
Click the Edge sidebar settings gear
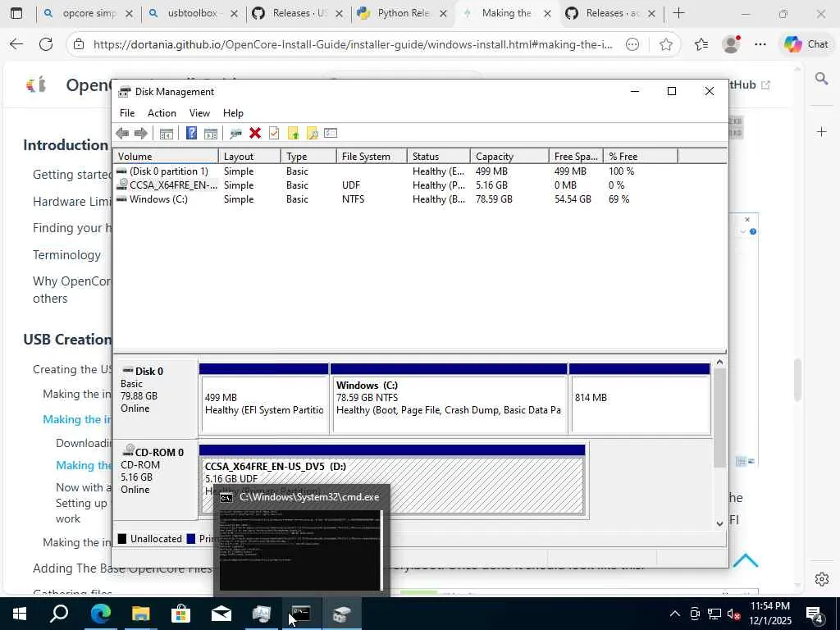(x=821, y=579)
